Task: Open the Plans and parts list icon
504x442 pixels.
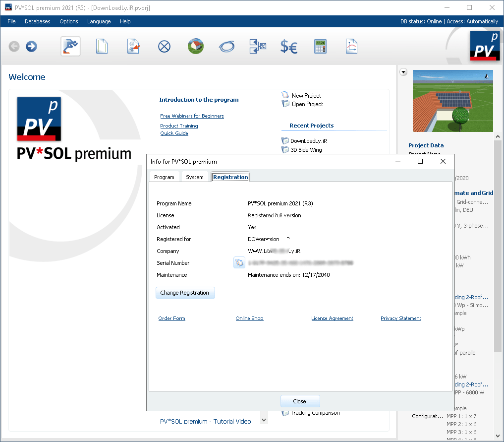Action: coord(258,46)
